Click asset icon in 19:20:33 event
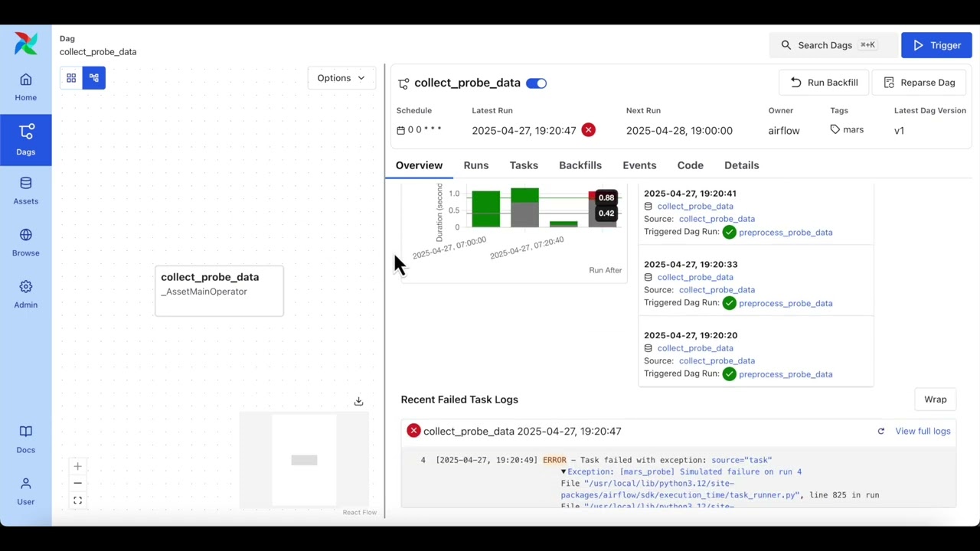 coord(648,277)
